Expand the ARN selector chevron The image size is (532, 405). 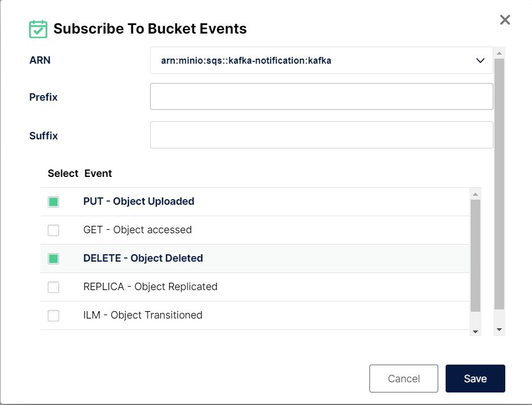coord(480,60)
